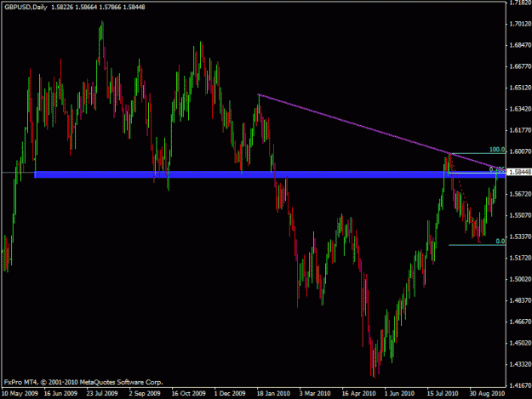532x399 pixels.
Task: Click the 16 Apr 2010 date label
Action: [358, 394]
